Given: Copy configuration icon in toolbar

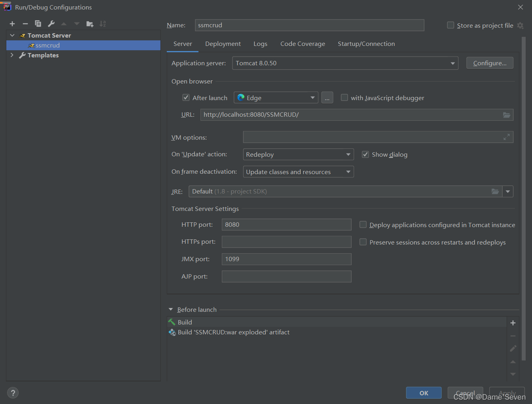Looking at the screenshot, I should 38,24.
